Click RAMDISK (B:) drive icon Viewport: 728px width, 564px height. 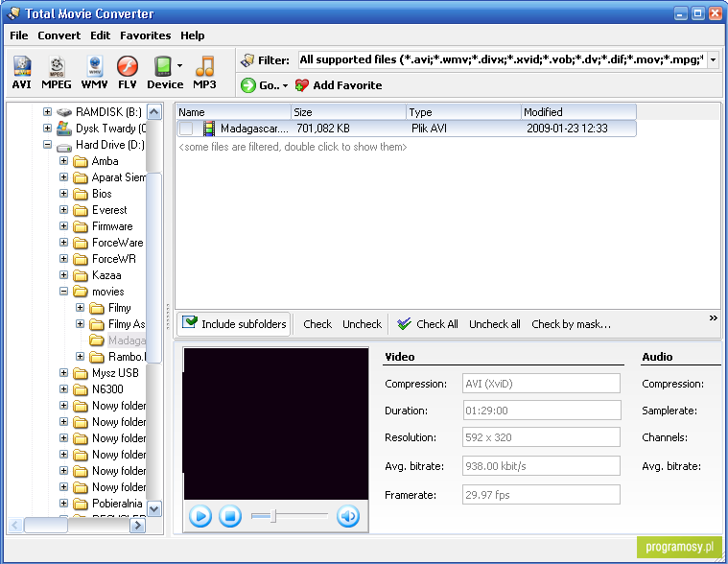tap(64, 112)
